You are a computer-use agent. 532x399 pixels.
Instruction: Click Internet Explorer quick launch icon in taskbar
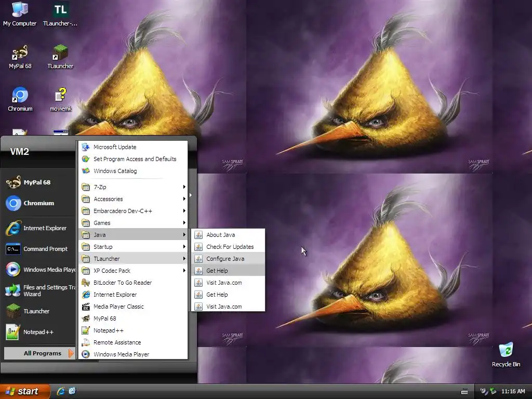[x=61, y=391]
